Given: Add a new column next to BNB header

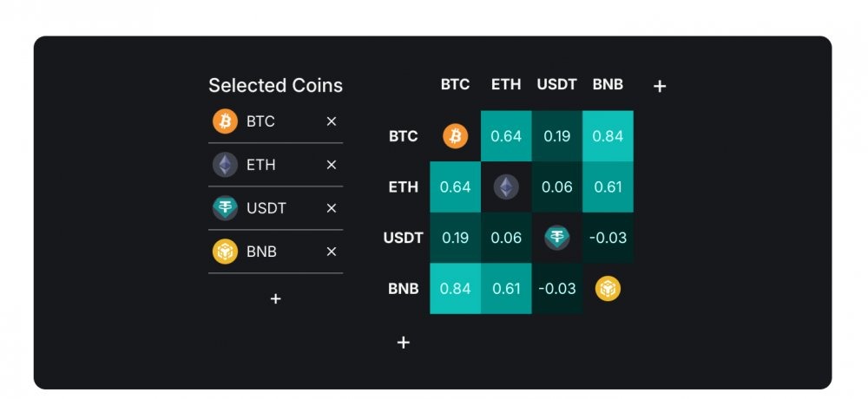Looking at the screenshot, I should (x=660, y=86).
